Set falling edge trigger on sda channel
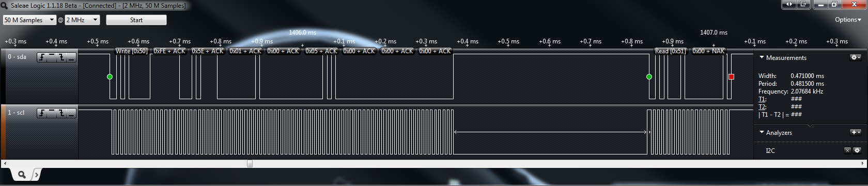868x186 pixels. tap(61, 57)
